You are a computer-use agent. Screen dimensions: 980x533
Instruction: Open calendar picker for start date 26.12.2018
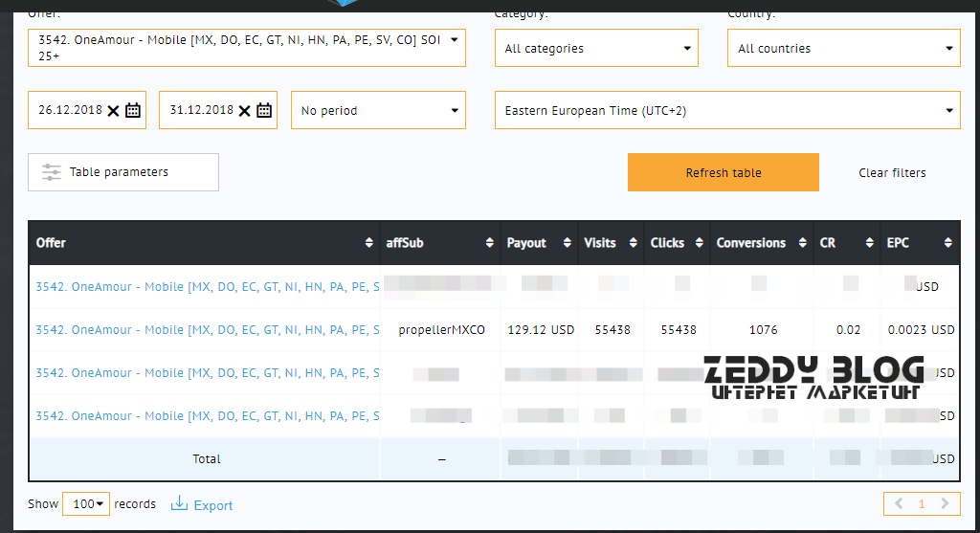(x=133, y=111)
